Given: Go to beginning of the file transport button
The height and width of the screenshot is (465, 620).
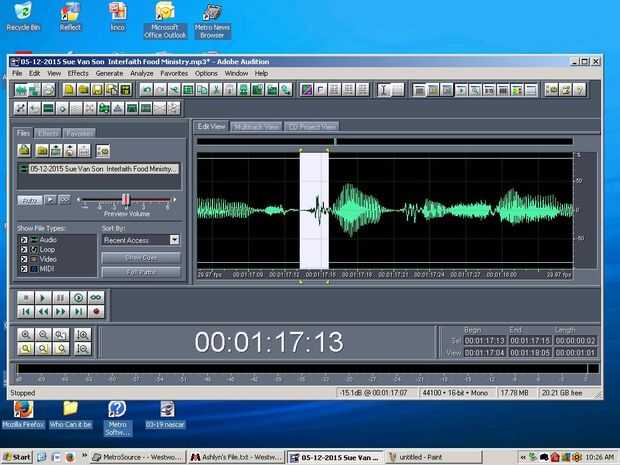Looking at the screenshot, I should pos(26,312).
